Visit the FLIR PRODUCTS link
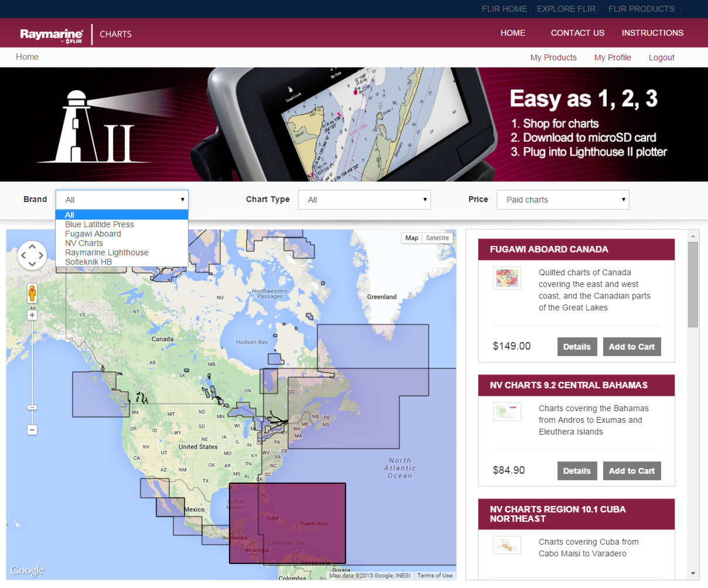The height and width of the screenshot is (588, 708). click(x=641, y=9)
